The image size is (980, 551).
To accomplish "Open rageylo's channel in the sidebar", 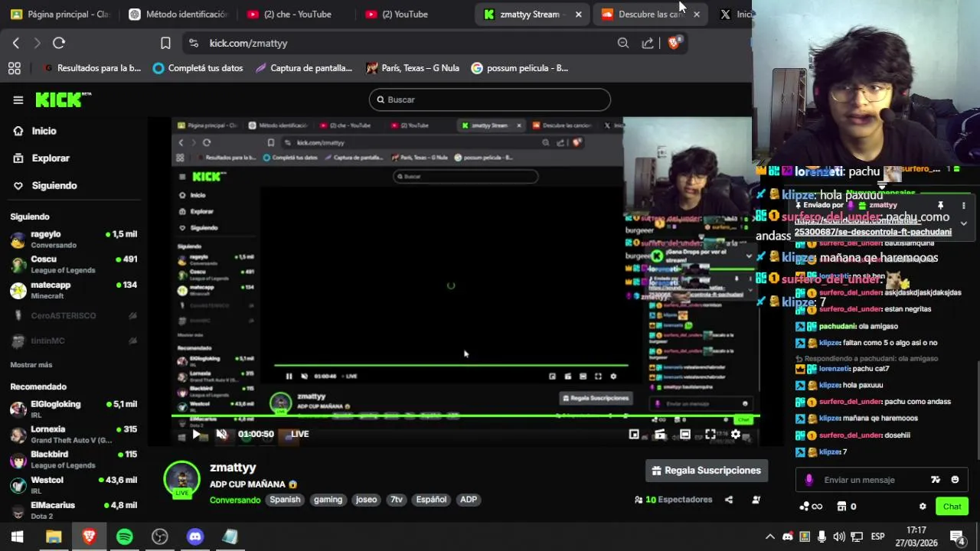I will [x=73, y=240].
